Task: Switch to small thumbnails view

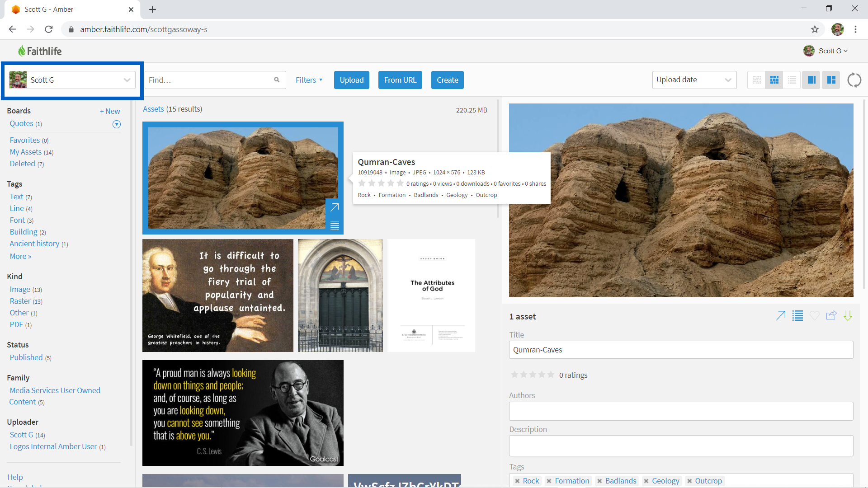Action: (756, 80)
